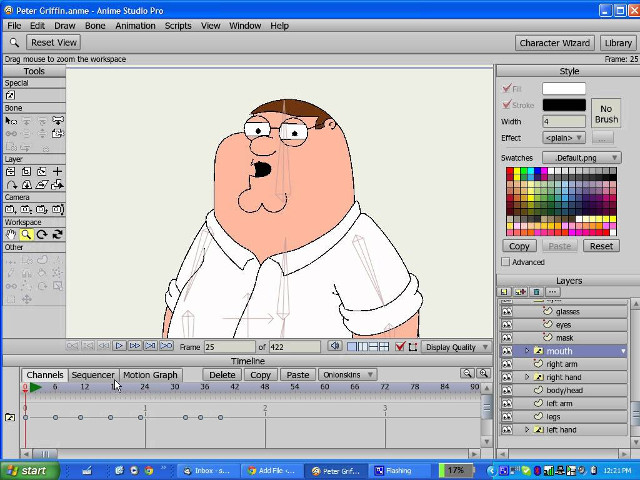Zoom out the timeline with minus magnifier
The width and height of the screenshot is (640, 480).
point(467,373)
